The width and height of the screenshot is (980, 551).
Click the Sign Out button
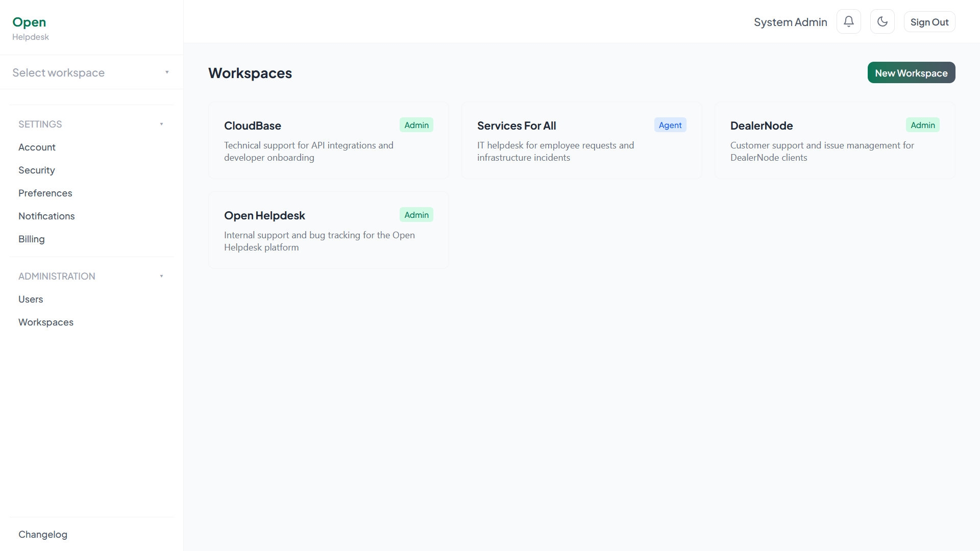[x=929, y=22]
